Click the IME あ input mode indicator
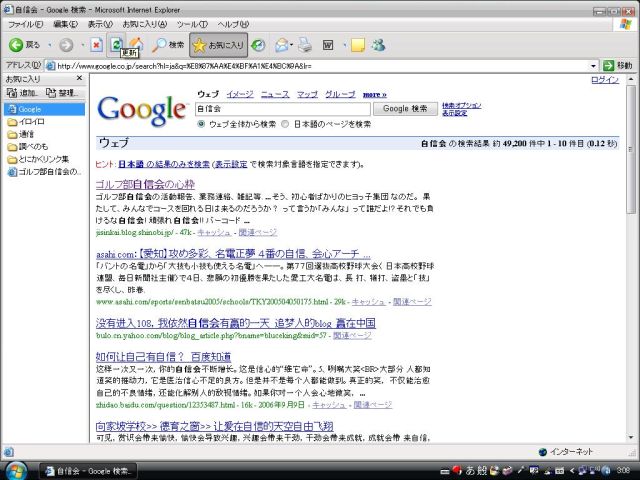Viewport: 640px width, 480px height. click(x=470, y=471)
